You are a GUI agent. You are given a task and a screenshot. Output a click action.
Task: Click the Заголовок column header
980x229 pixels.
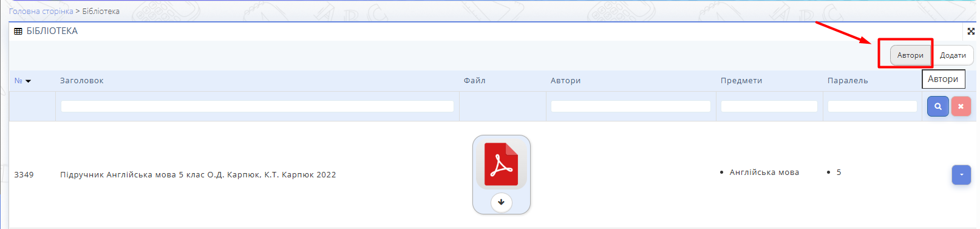pos(82,80)
